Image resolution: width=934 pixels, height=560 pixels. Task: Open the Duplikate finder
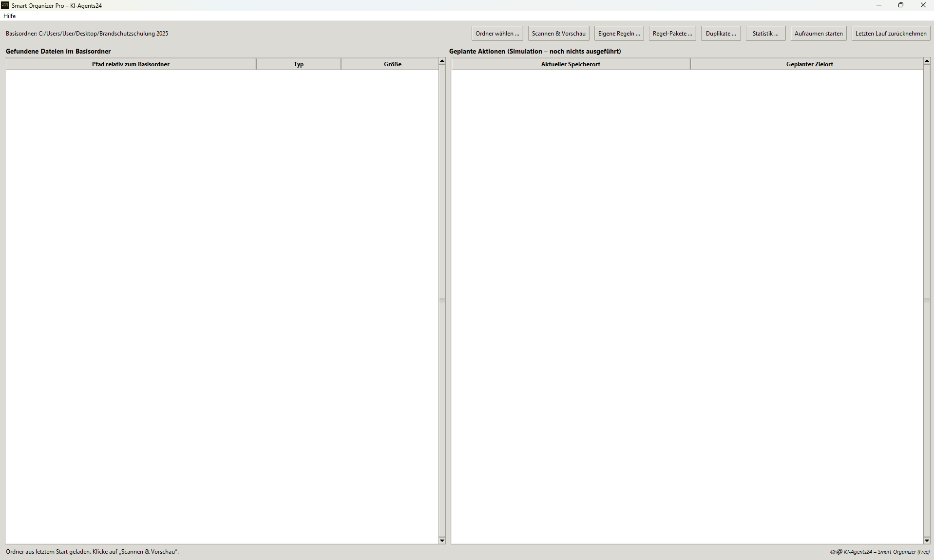pos(721,34)
